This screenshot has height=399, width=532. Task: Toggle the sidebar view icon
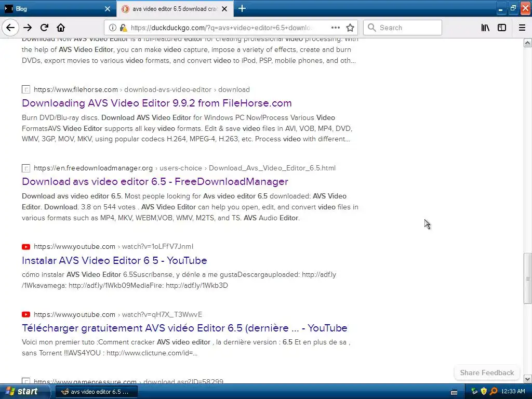pyautogui.click(x=502, y=28)
